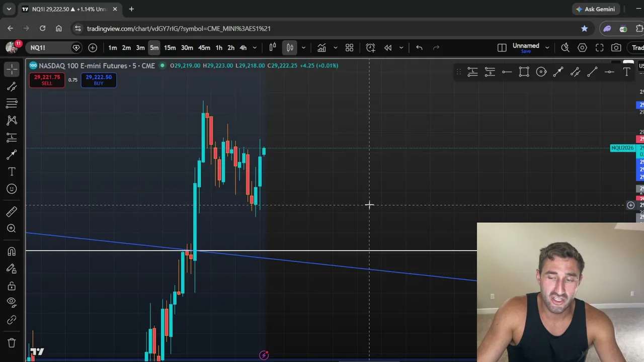
Task: Enter fullscreen chart mode
Action: (x=599, y=48)
